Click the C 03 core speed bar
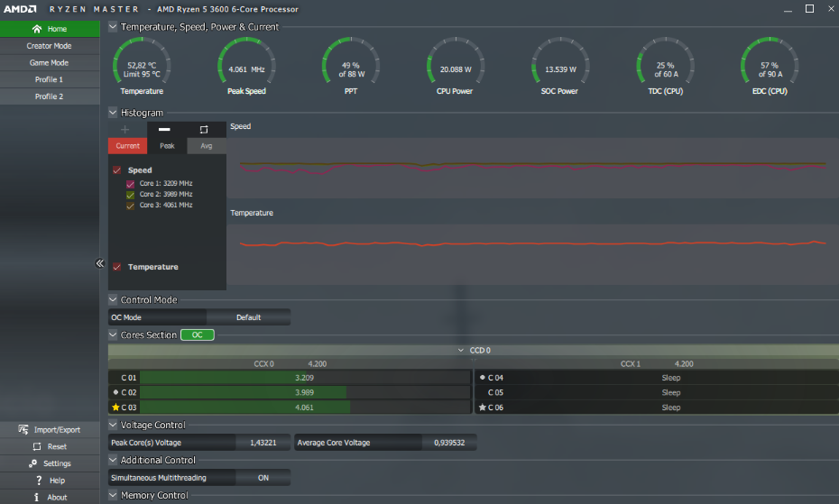Image resolution: width=839 pixels, height=504 pixels. coord(305,408)
